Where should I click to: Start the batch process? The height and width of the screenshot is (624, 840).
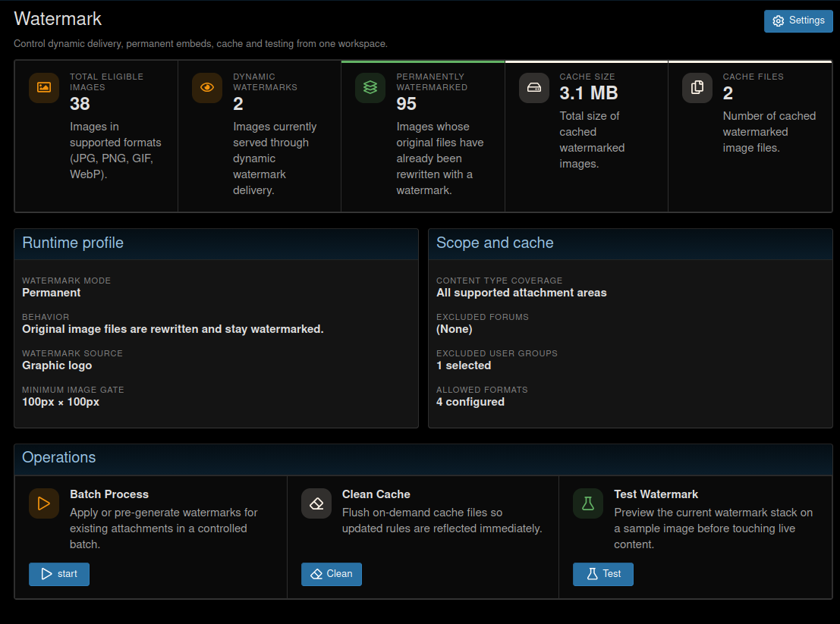pyautogui.click(x=59, y=574)
